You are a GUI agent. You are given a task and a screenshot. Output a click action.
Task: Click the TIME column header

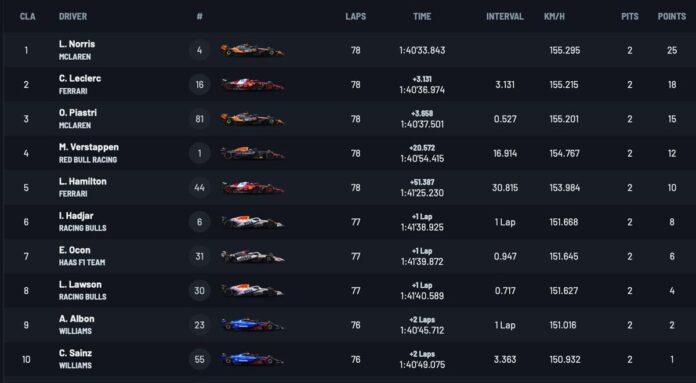(x=422, y=16)
